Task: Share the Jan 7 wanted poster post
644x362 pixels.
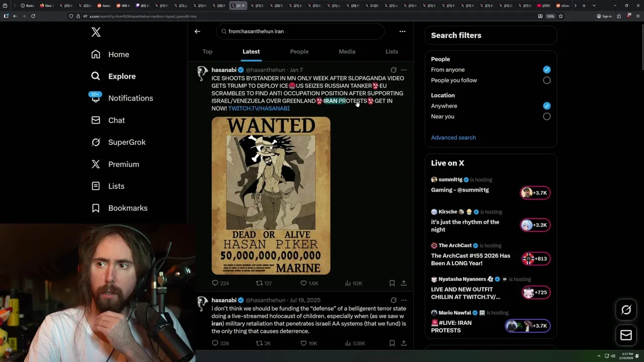Action: point(404,283)
